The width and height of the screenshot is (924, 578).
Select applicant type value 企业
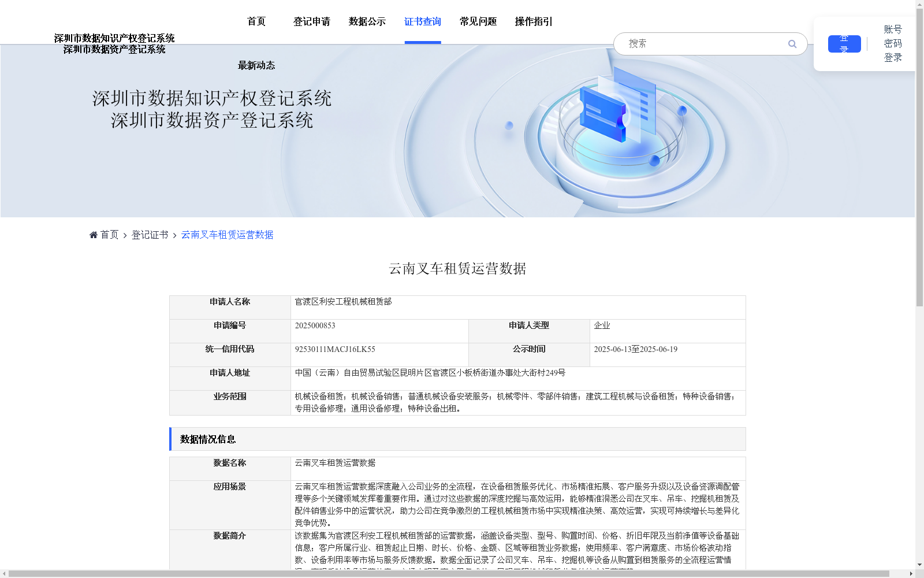click(x=602, y=325)
